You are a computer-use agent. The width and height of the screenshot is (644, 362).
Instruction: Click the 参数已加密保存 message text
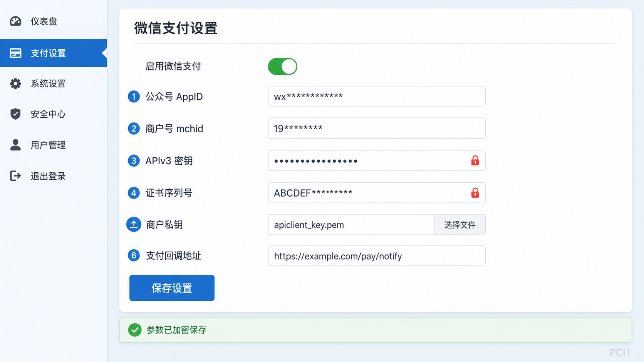coord(177,330)
